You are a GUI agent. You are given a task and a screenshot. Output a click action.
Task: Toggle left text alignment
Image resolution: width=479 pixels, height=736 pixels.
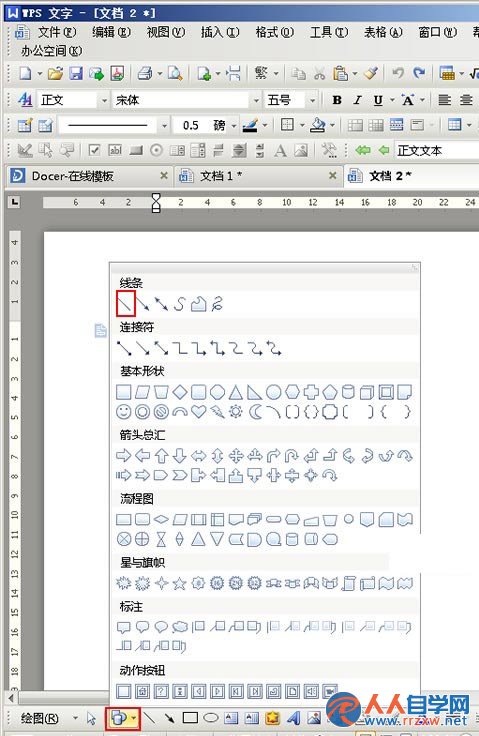[x=444, y=100]
